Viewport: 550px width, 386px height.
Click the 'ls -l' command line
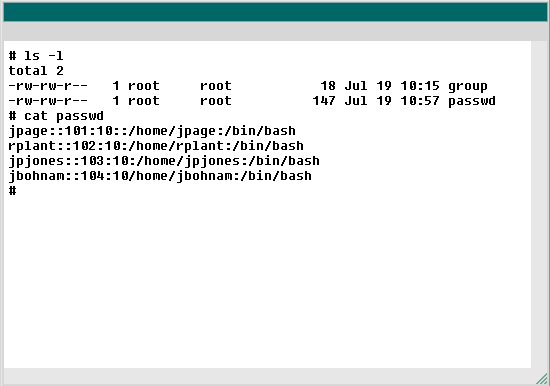(36, 55)
